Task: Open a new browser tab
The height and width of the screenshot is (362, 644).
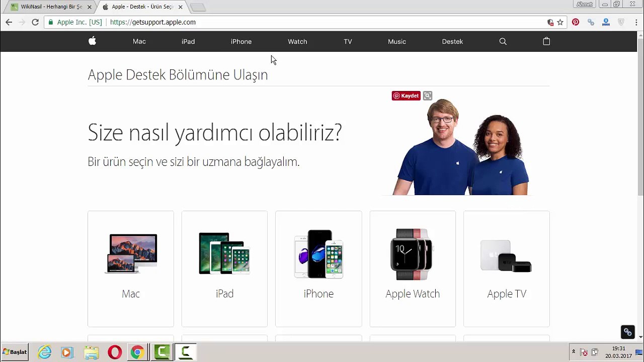Action: click(x=198, y=7)
